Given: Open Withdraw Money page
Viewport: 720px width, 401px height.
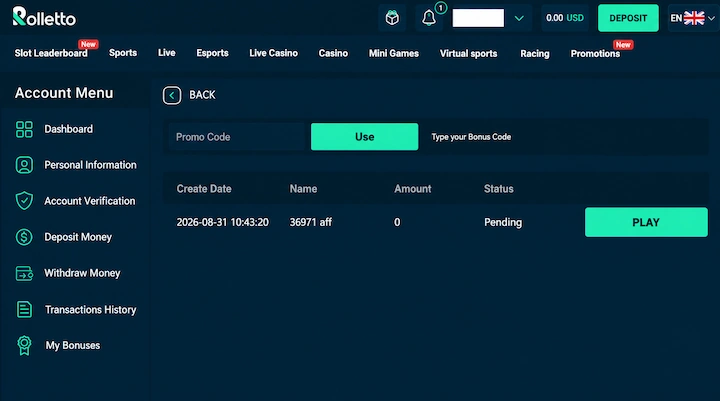Looking at the screenshot, I should 82,273.
